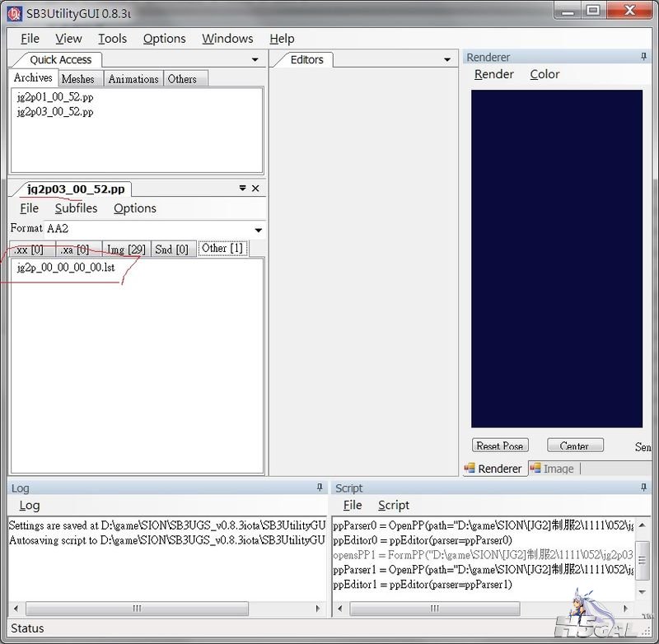Switch to the Img [29] tab

point(126,250)
